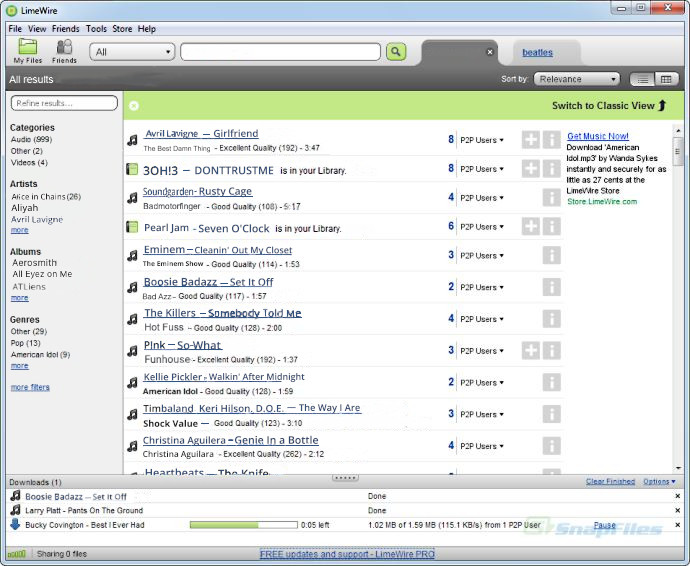
Task: Open the Sort by Relevance dropdown
Action: (x=577, y=79)
